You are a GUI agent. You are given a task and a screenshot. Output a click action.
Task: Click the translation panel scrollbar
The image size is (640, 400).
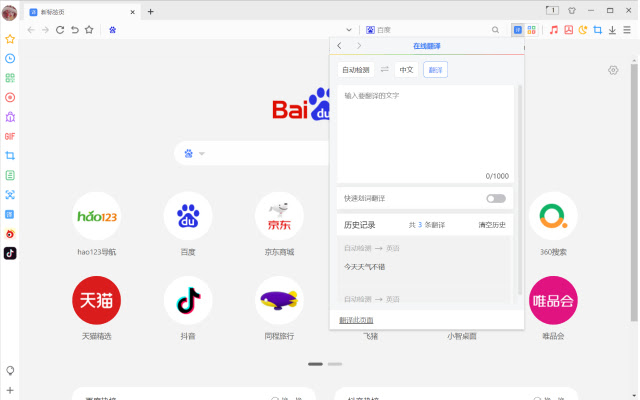click(520, 190)
